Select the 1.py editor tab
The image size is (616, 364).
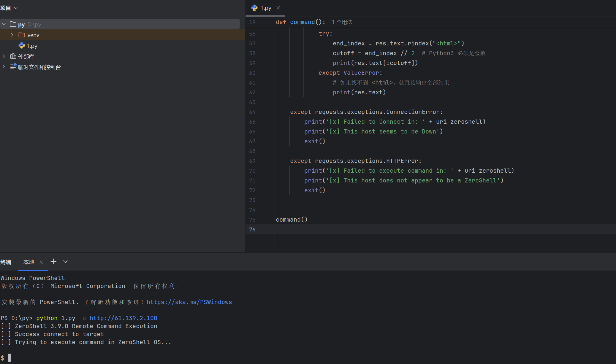tap(266, 8)
